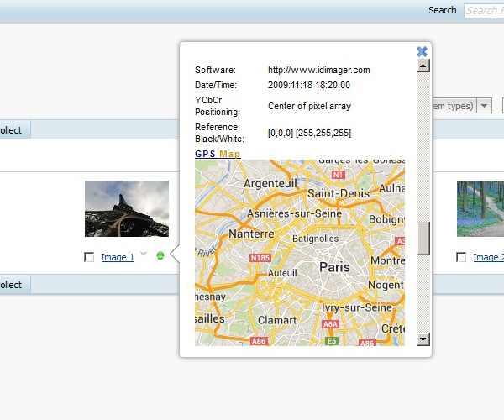Click the forest path thumbnail
Screen dimensions: 504x420
(x=480, y=208)
